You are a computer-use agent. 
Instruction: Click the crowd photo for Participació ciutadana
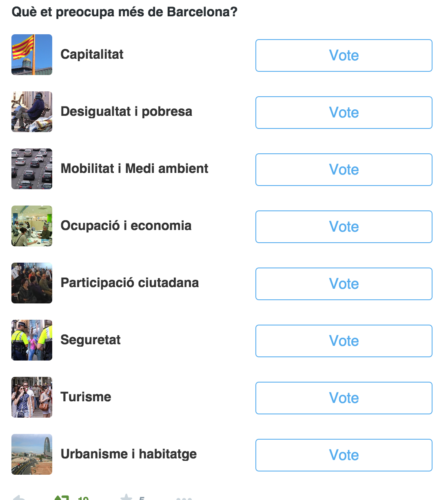32,283
